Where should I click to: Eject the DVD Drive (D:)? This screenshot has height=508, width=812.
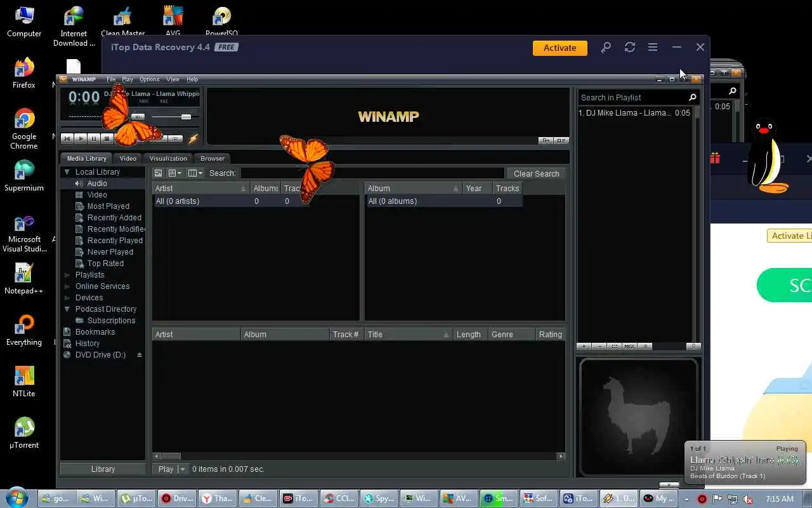[x=140, y=355]
